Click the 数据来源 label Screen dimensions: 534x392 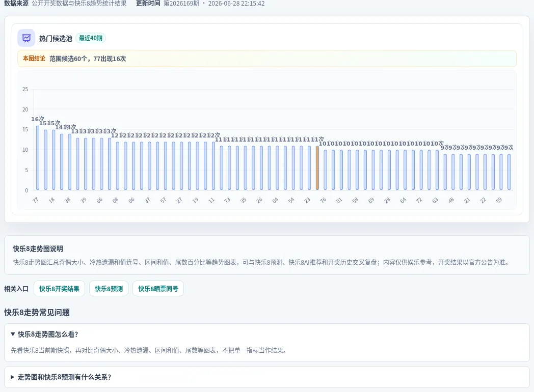[x=16, y=4]
